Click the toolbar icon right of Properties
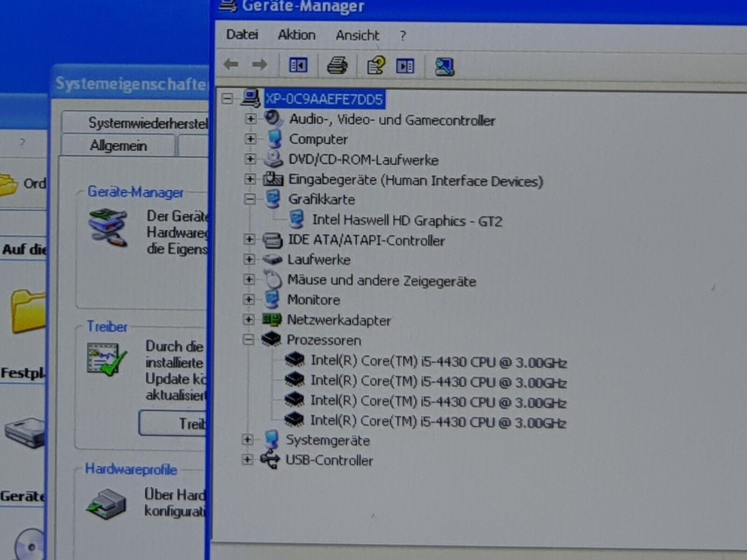747x560 pixels. [405, 66]
